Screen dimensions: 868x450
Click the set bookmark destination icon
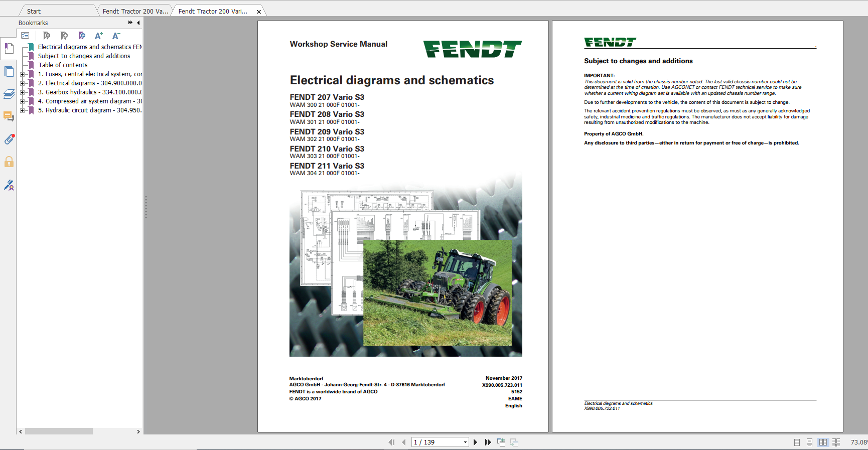pyautogui.click(x=82, y=36)
